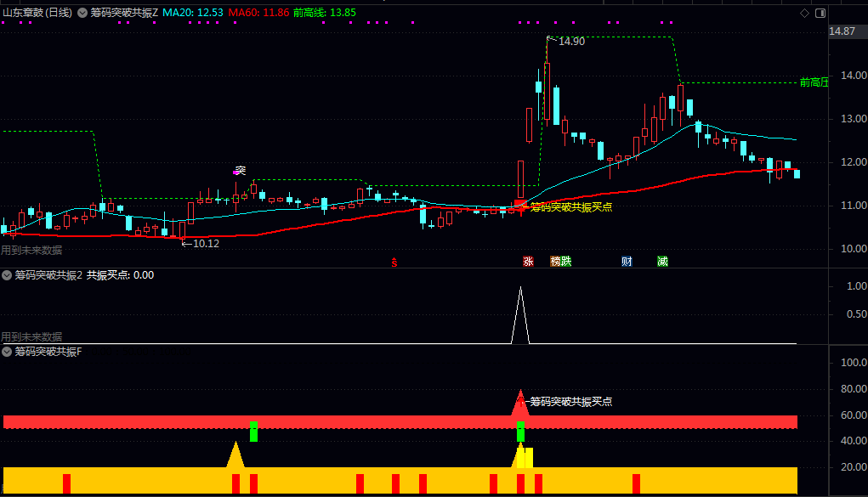This screenshot has width=868, height=497.
Task: Expand the 筹码突破共振2 indicator dropdown
Action: [7, 275]
